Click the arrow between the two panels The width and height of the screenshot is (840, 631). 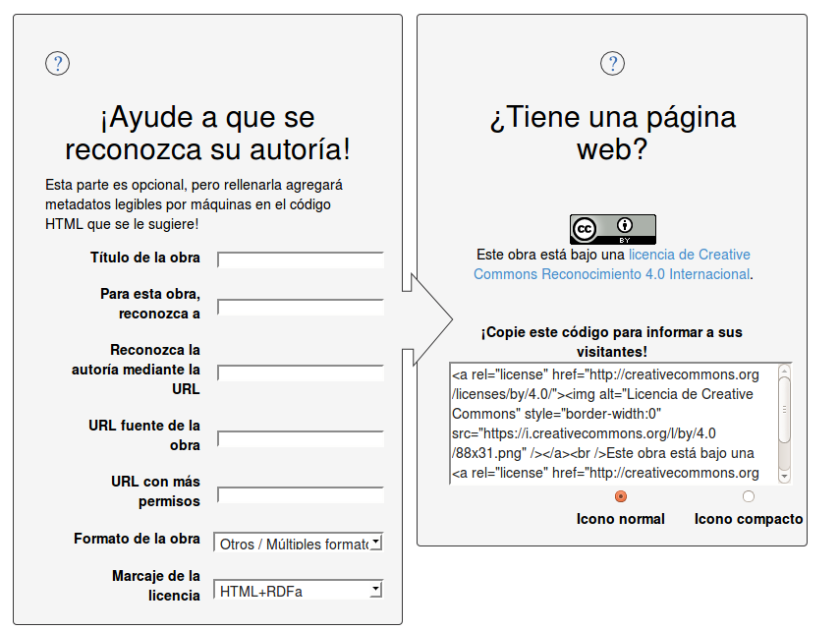pos(429,319)
